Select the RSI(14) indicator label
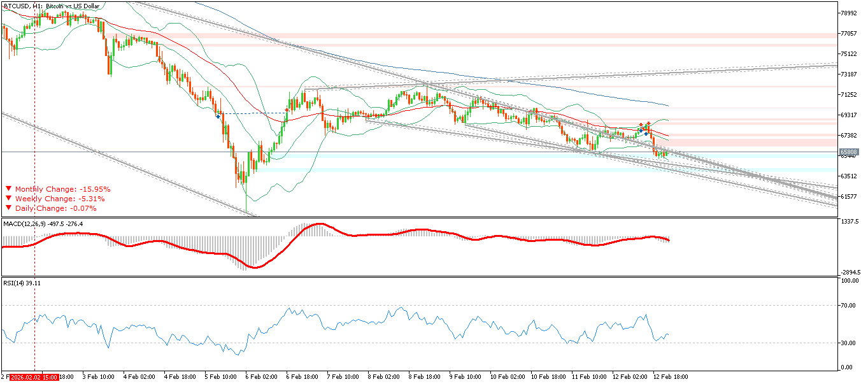The height and width of the screenshot is (384, 868). click(16, 283)
